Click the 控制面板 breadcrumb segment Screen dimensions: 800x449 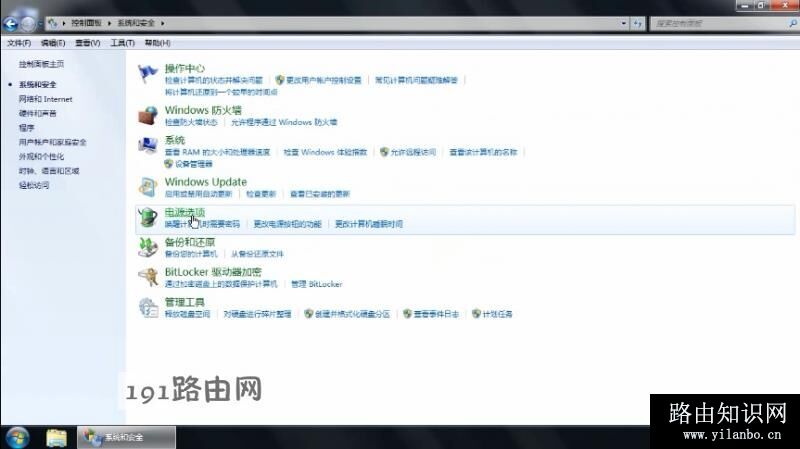point(86,23)
